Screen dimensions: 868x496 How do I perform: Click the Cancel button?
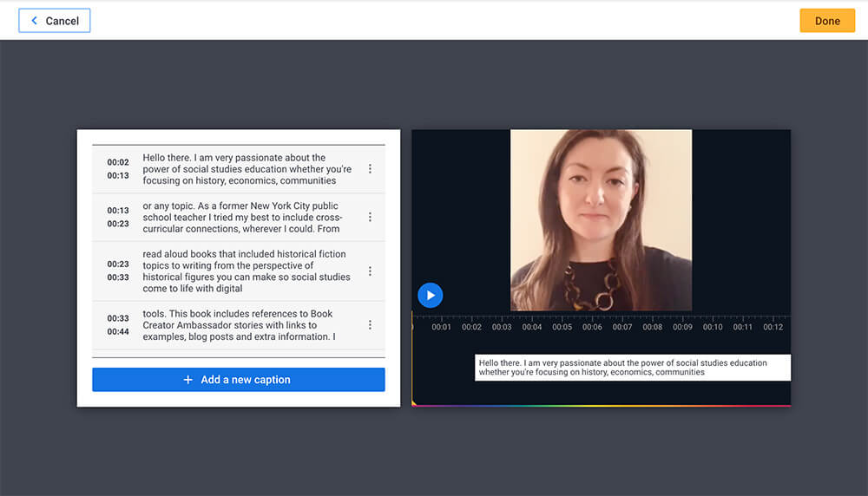click(55, 21)
